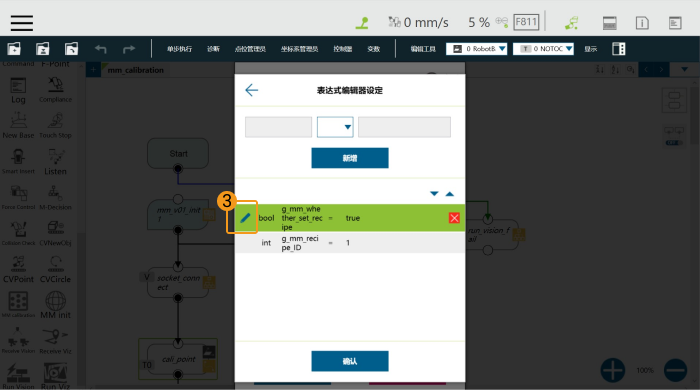Select the Listen node icon
Screen dimensions: 700x390
pos(55,162)
